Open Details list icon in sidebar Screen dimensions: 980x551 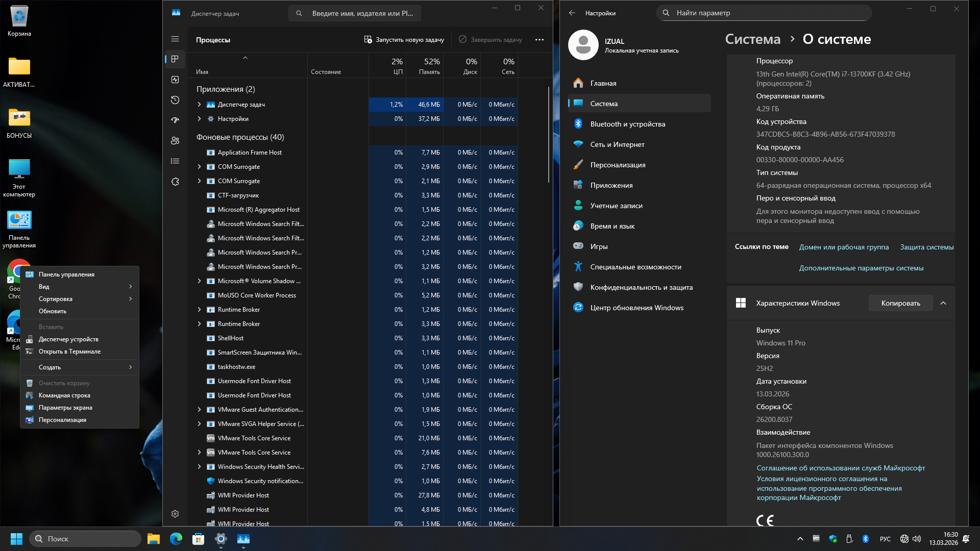[175, 161]
